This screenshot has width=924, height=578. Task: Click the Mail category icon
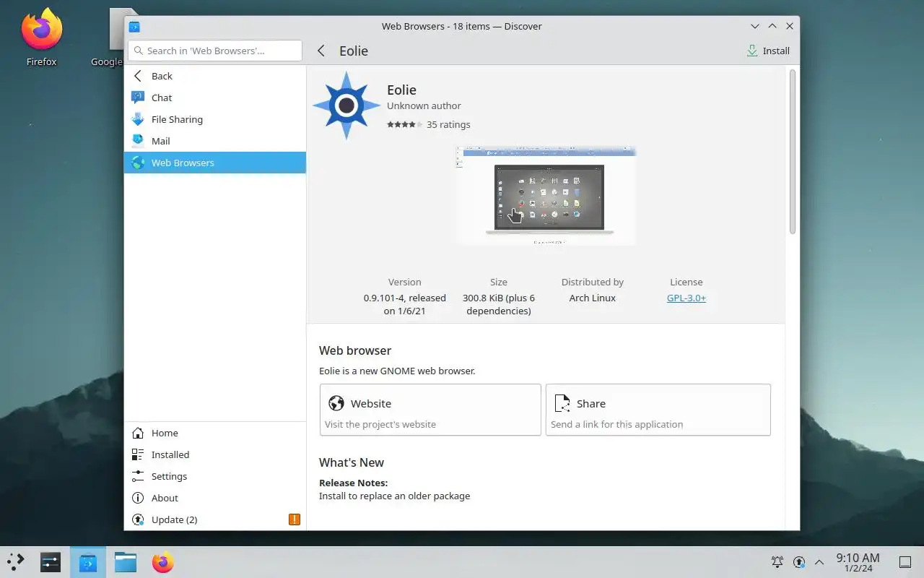[138, 141]
